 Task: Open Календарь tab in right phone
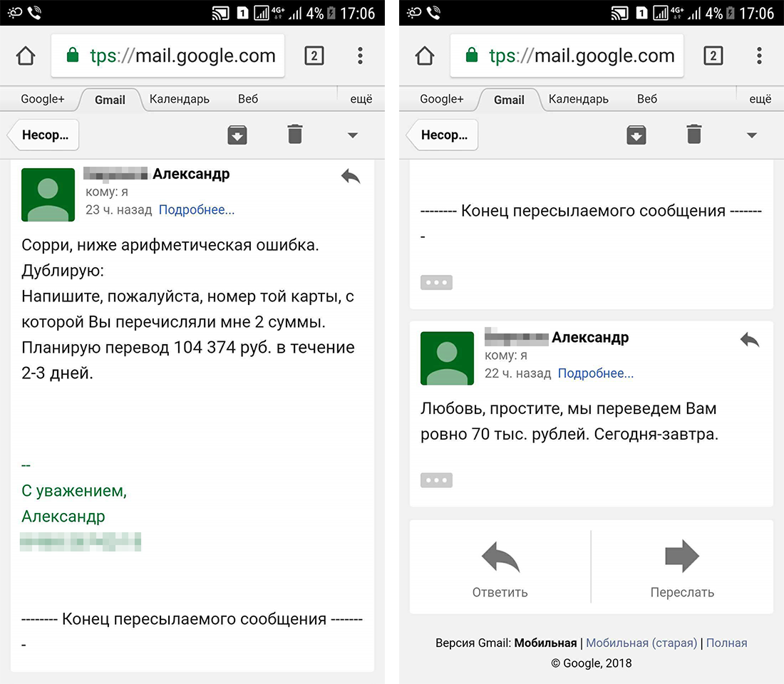click(578, 99)
